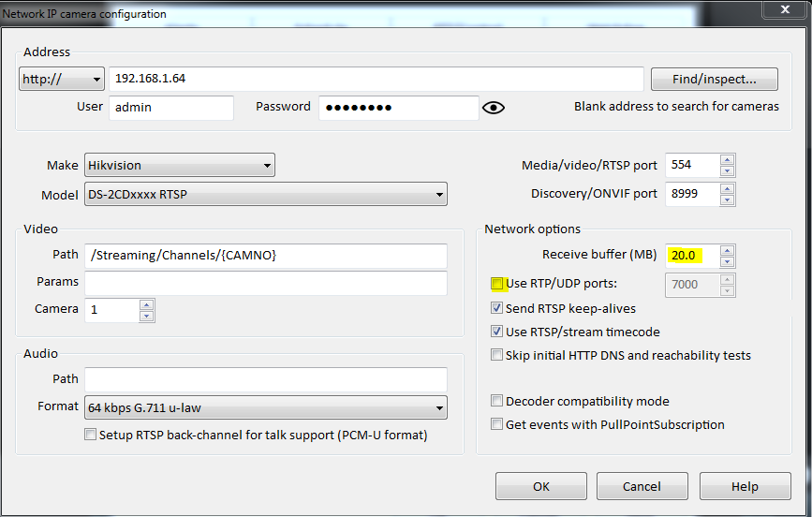Increase Media/video/RTSP port with up arrow
This screenshot has width=812, height=517.
[x=727, y=159]
